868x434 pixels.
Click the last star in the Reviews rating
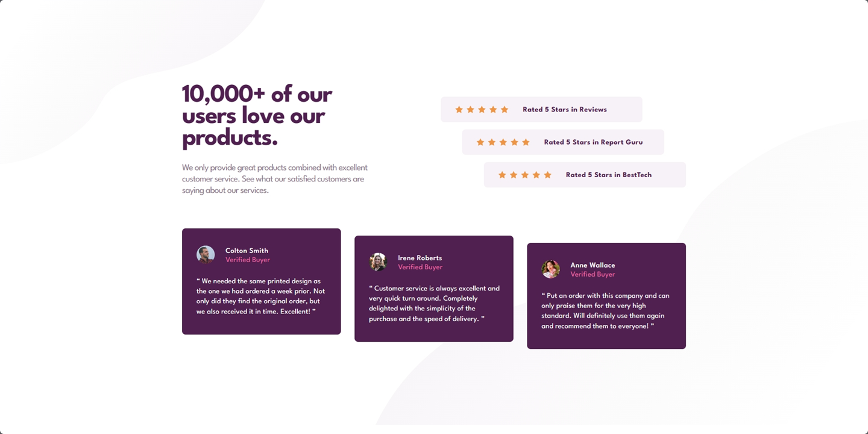[505, 110]
